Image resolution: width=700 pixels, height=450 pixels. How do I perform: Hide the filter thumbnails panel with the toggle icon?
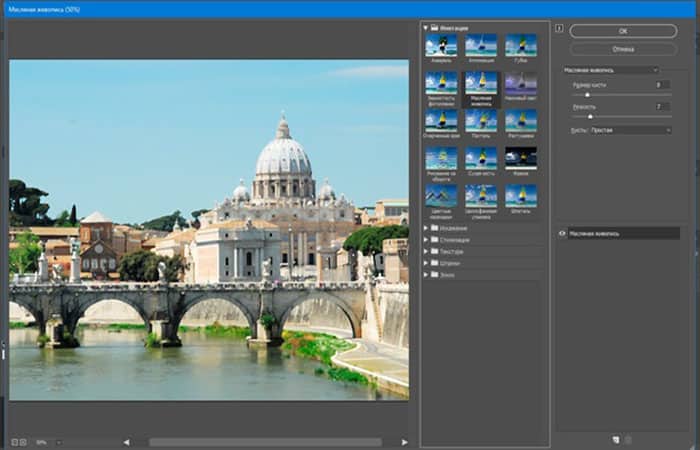[559, 29]
